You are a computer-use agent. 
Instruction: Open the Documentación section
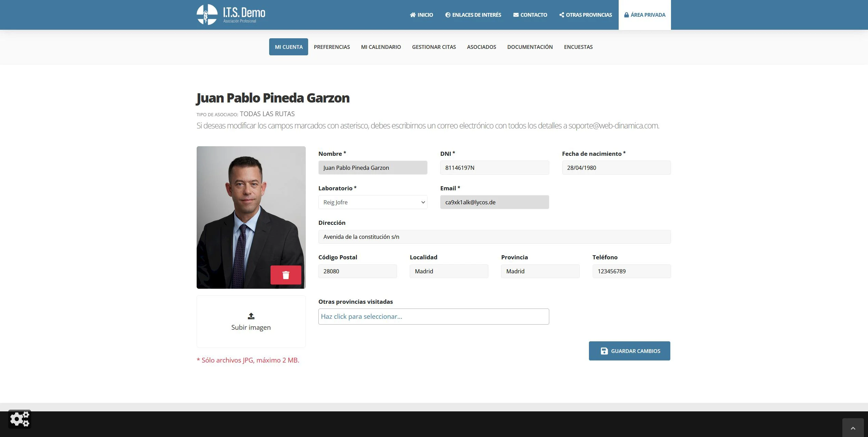click(530, 47)
